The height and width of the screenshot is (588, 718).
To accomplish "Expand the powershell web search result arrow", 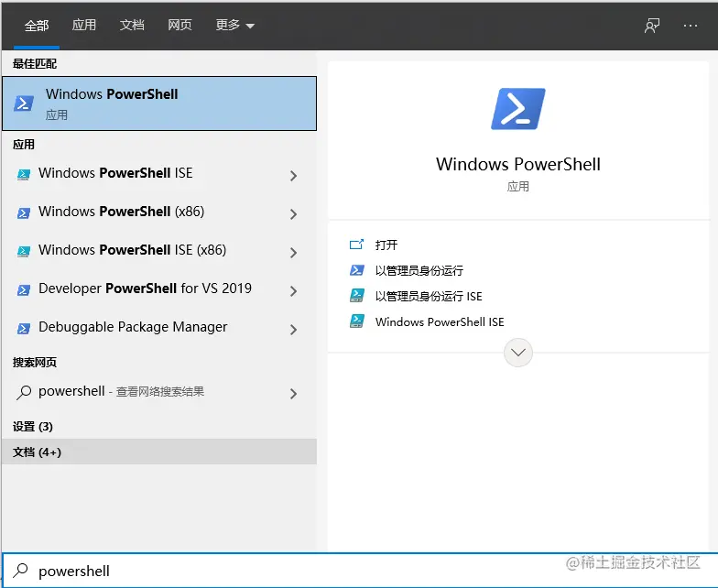I will point(293,394).
